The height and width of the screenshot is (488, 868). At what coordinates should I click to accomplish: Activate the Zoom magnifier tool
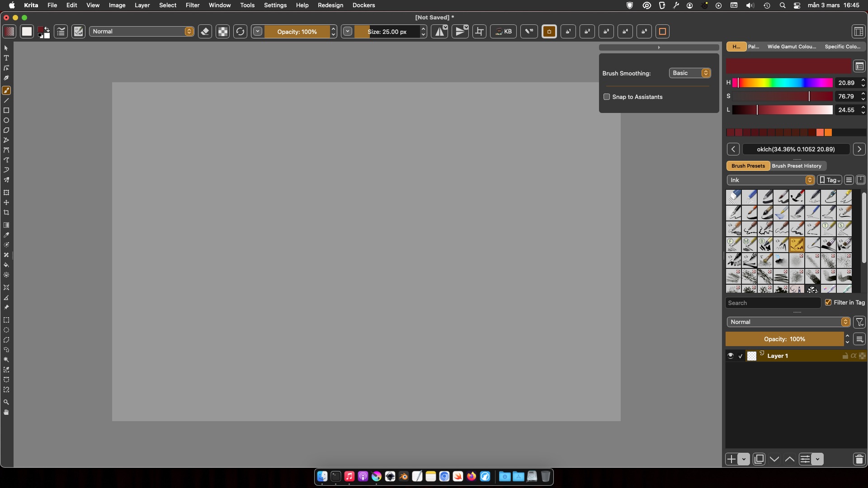pyautogui.click(x=6, y=402)
